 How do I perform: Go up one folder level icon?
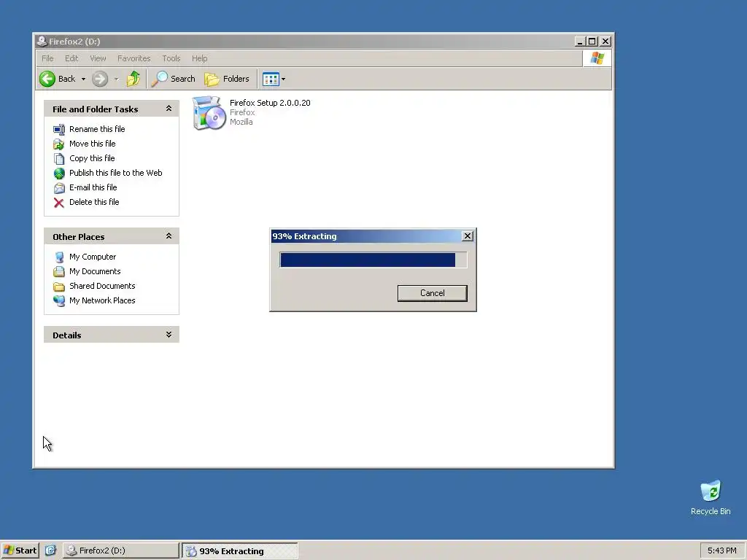[x=133, y=79]
